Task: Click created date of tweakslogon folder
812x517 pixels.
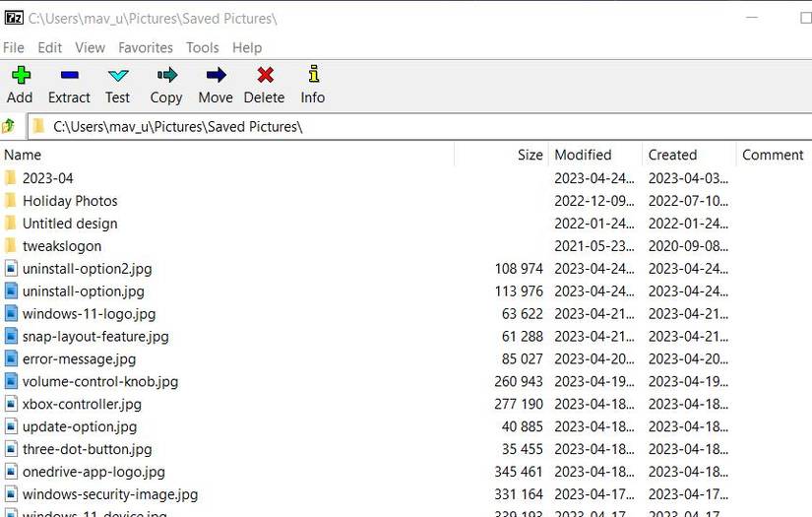Action: coord(688,245)
